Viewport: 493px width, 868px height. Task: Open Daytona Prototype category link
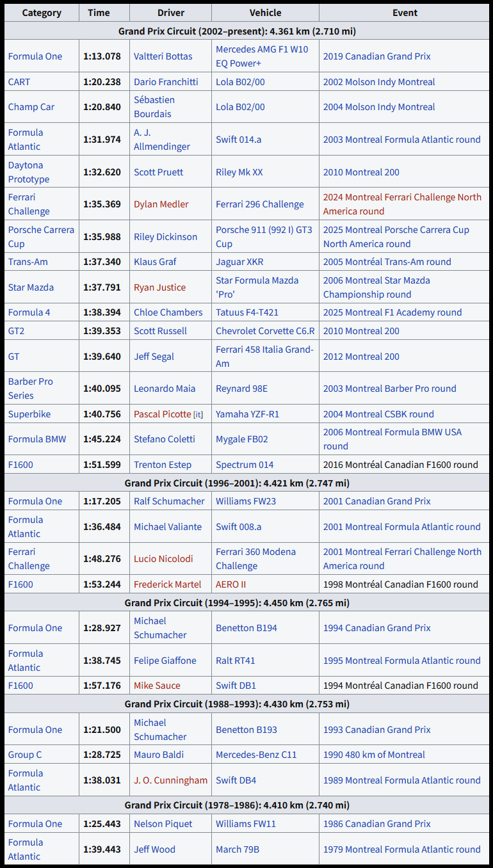click(29, 172)
